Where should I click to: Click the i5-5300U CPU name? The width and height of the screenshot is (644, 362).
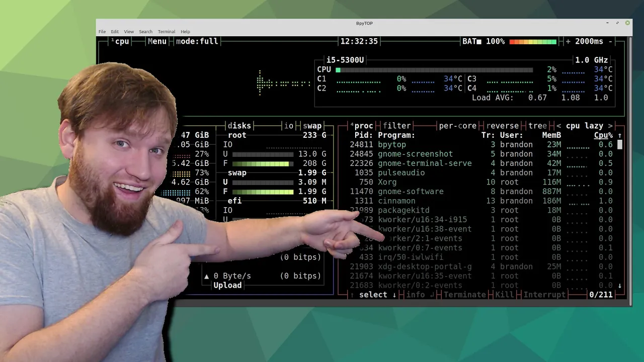click(x=345, y=60)
